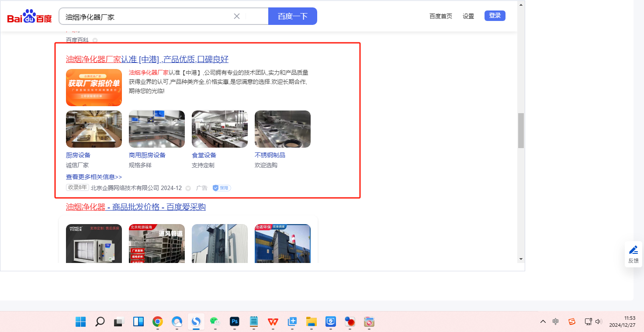644x332 pixels.
Task: Open the red and blue dots taskbar app
Action: [350, 322]
